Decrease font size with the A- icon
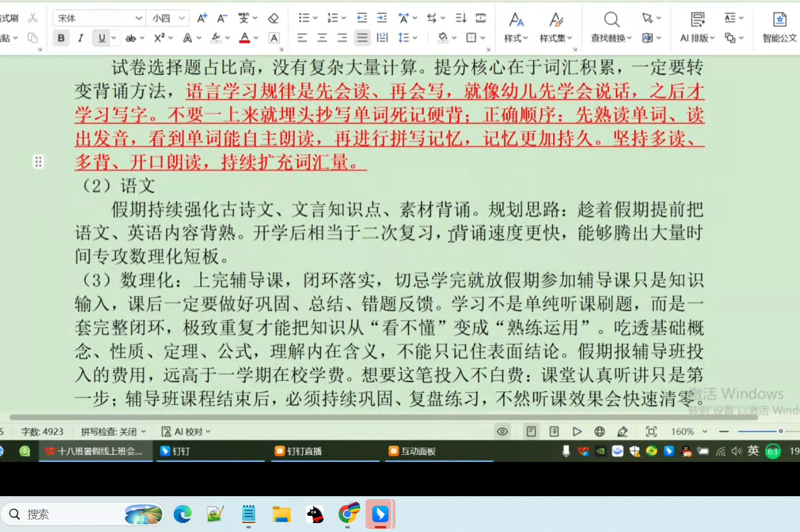The image size is (800, 532). pyautogui.click(x=222, y=18)
